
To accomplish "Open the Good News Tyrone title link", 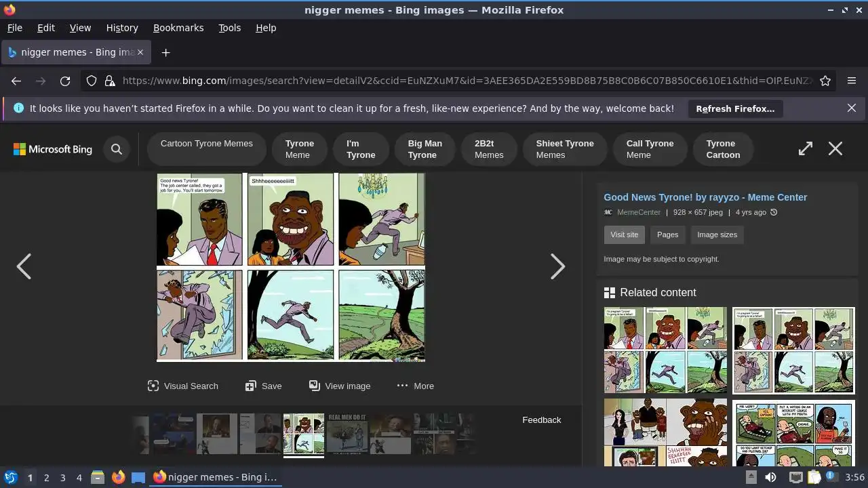I will (705, 197).
